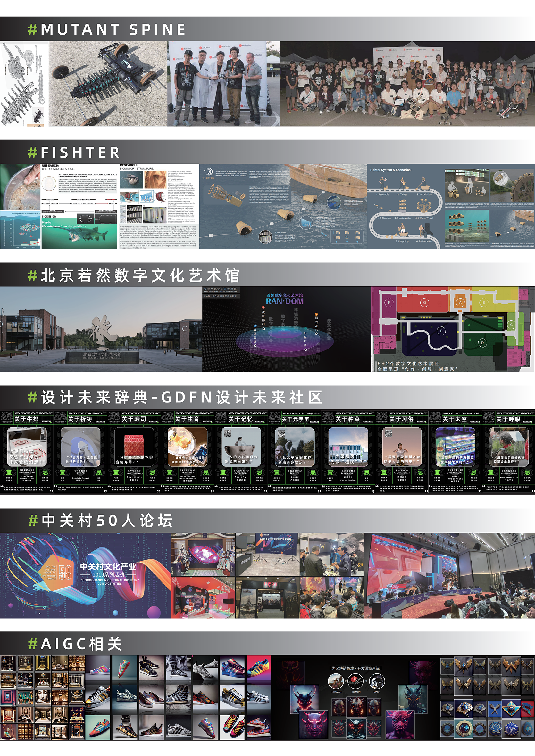The image size is (535, 756).
Task: Click the yellow zone B on floor plan
Action: (484, 303)
